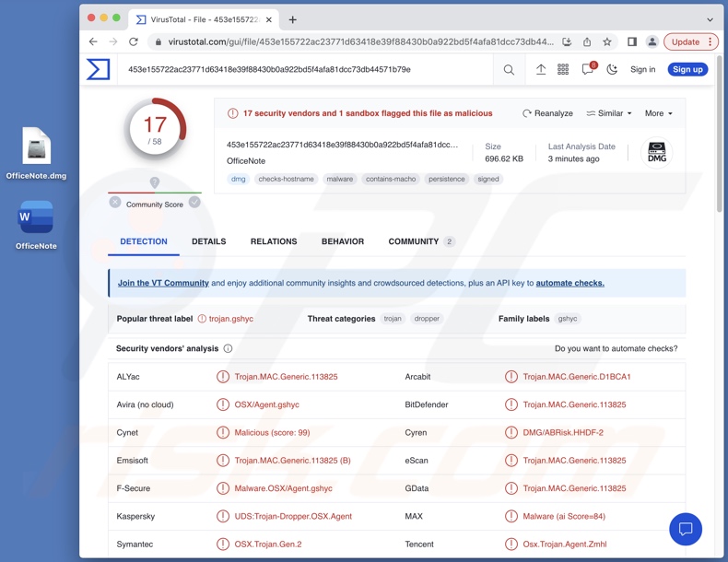Open the COMMUNITY tab
This screenshot has width=728, height=562.
tap(421, 241)
